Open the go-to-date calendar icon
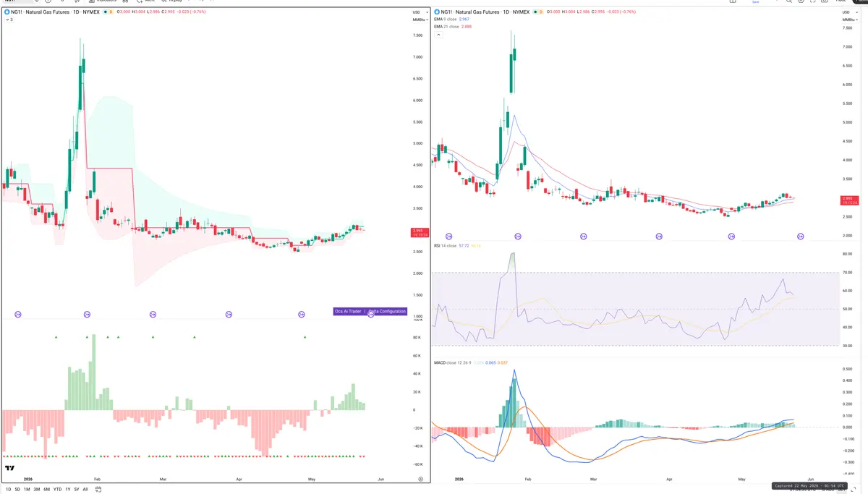 (x=97, y=490)
